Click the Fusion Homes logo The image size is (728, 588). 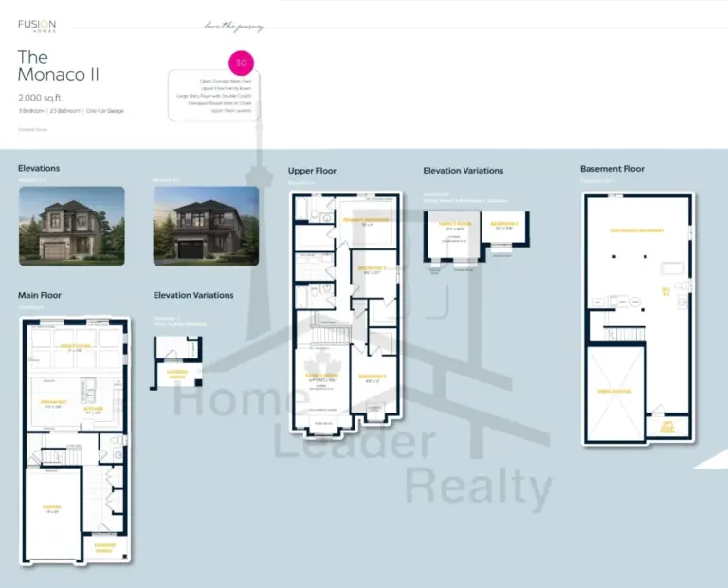[x=37, y=26]
